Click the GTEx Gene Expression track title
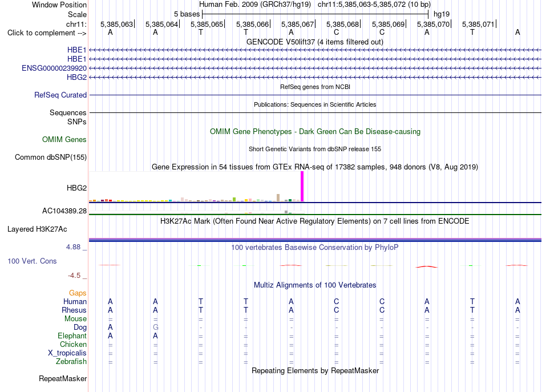The height and width of the screenshot is (392, 542). [315, 167]
